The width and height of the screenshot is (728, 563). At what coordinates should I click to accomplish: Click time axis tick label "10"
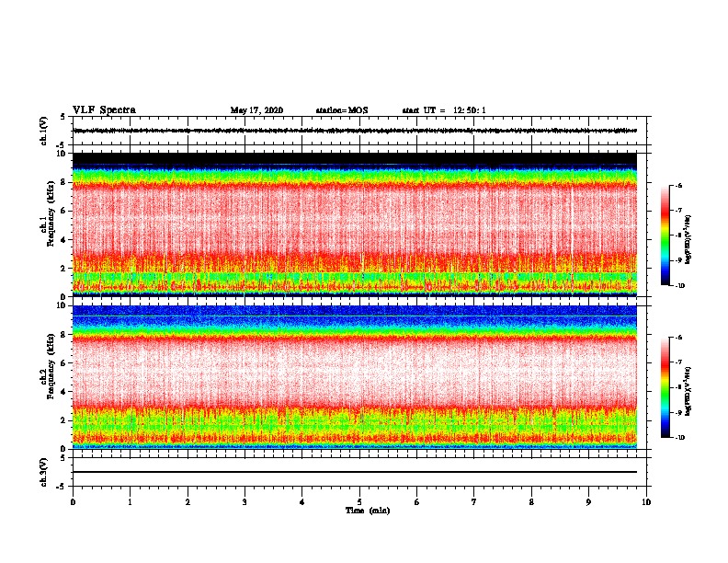click(x=646, y=502)
